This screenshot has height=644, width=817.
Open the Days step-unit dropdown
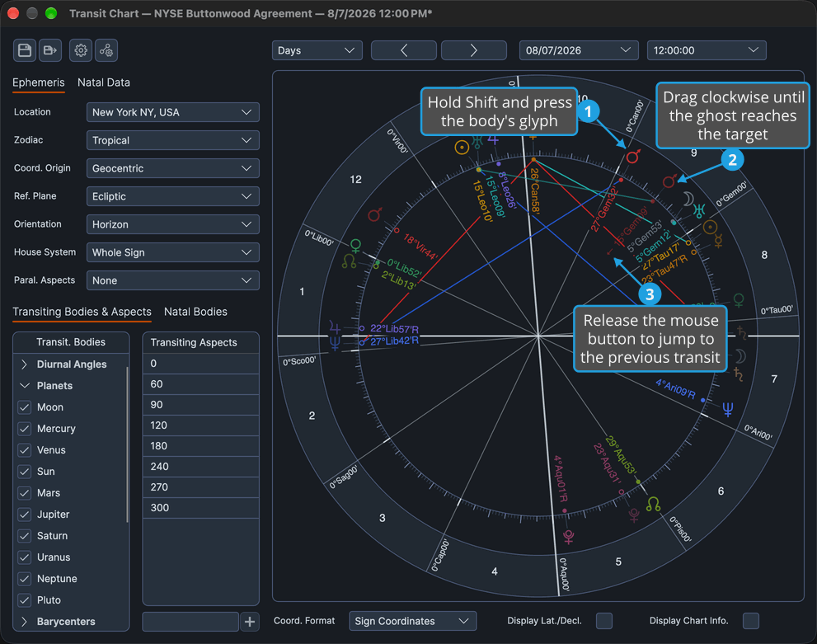point(317,50)
